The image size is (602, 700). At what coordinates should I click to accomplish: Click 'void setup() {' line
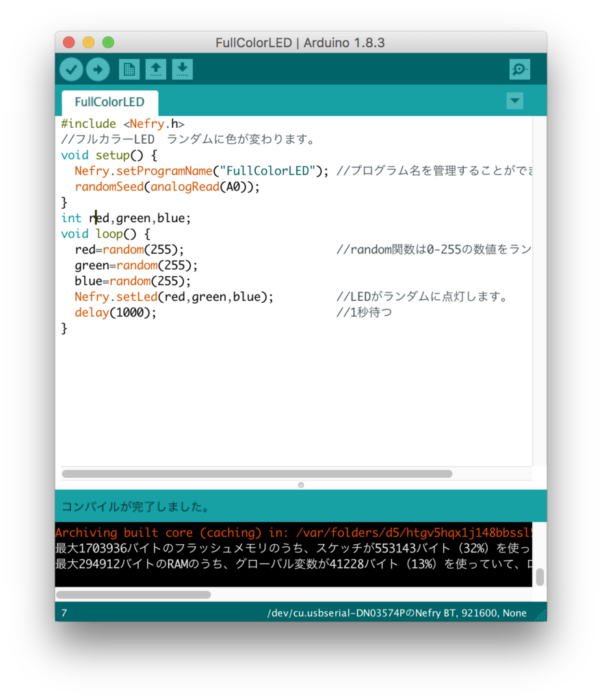[x=109, y=155]
